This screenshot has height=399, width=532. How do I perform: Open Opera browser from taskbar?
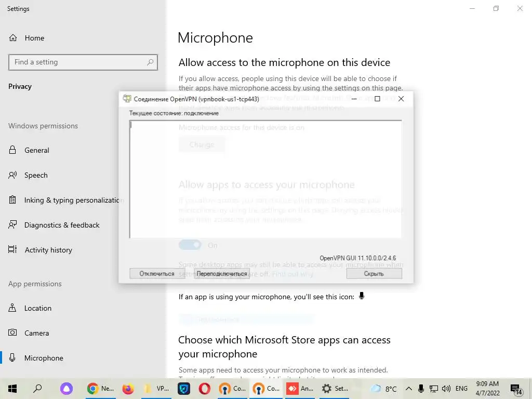tap(205, 389)
